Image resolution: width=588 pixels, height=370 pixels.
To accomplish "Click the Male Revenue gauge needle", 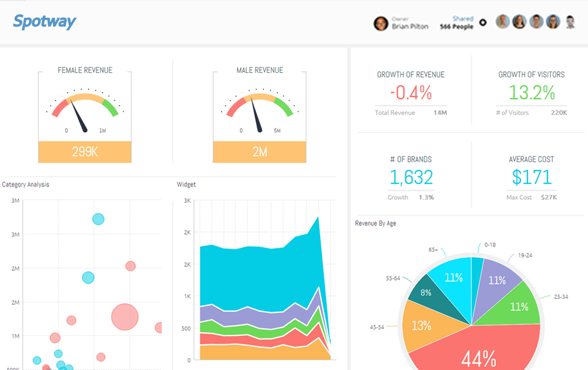I will pos(256,116).
